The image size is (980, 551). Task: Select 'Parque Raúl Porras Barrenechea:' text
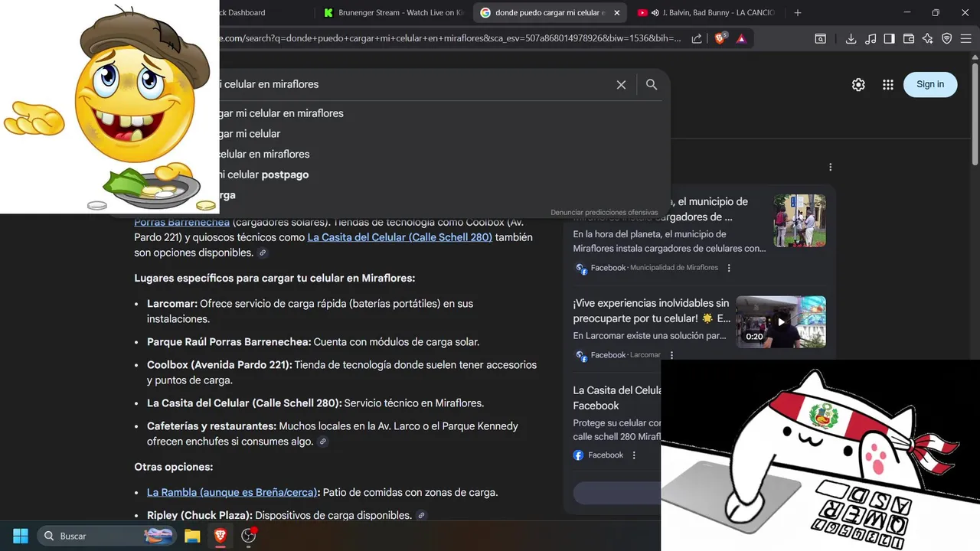[x=229, y=342]
